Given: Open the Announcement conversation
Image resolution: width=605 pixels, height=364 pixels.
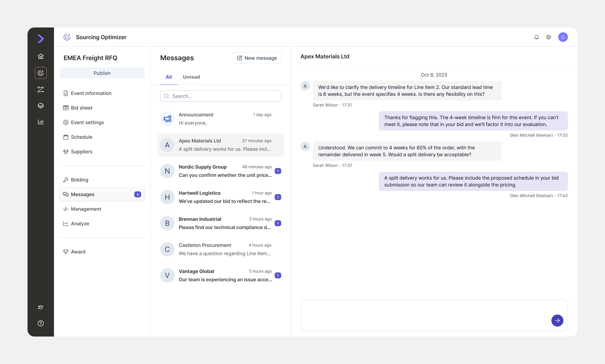Looking at the screenshot, I should pos(221,119).
